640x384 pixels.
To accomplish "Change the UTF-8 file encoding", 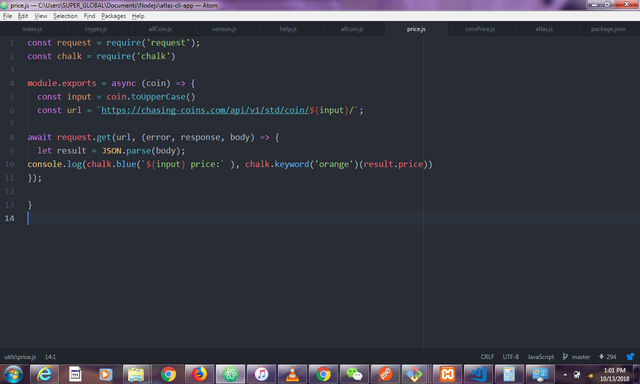I will (x=511, y=357).
